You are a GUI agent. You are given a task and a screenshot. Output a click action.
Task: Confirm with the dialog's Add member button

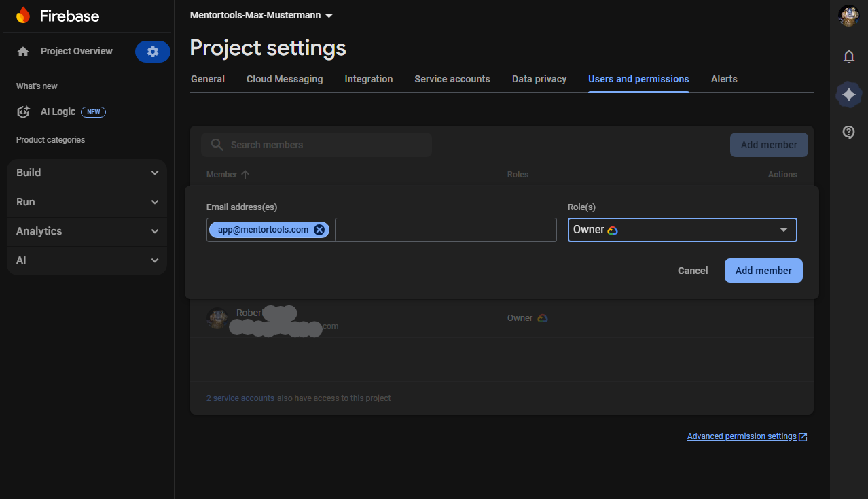[763, 271]
